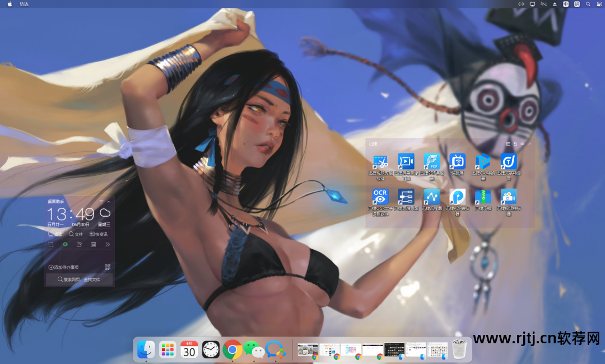Viewport: 605px width, 364px height.
Task: Open the 桌面助手 hamburger menu
Action: pos(101,202)
